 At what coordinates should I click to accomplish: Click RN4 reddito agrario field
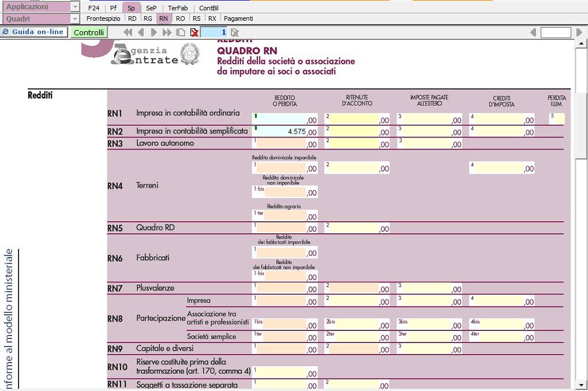(284, 216)
